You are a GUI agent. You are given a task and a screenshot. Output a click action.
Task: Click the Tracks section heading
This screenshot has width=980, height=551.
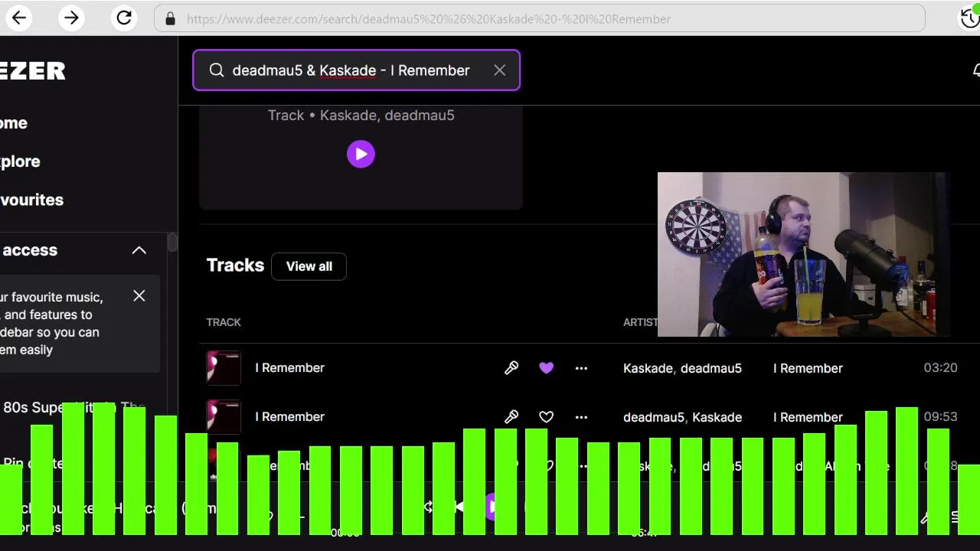pyautogui.click(x=235, y=266)
